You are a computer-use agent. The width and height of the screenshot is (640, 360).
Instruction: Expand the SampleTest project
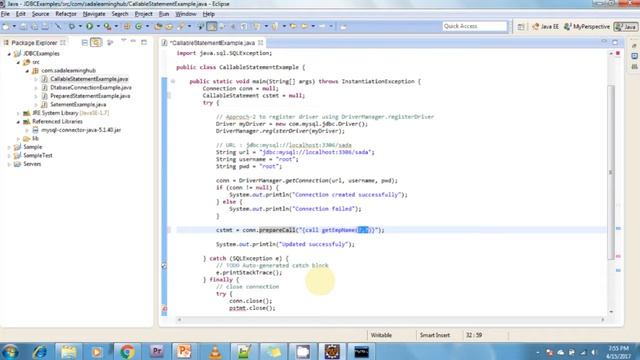tap(9, 156)
